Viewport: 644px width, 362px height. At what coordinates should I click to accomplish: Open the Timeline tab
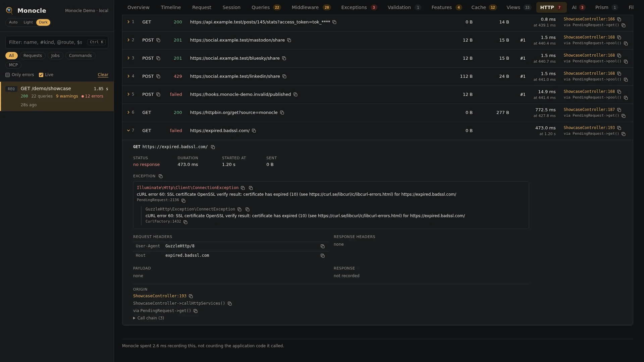pyautogui.click(x=171, y=7)
